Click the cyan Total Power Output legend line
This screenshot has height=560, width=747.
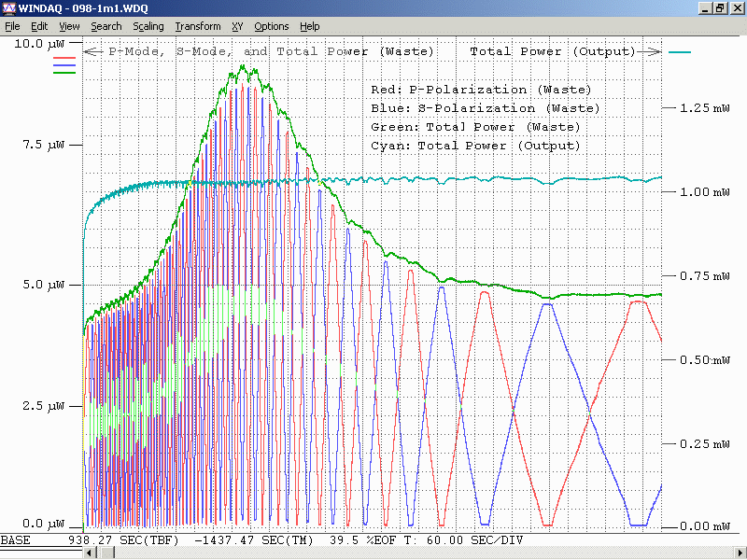pyautogui.click(x=680, y=52)
